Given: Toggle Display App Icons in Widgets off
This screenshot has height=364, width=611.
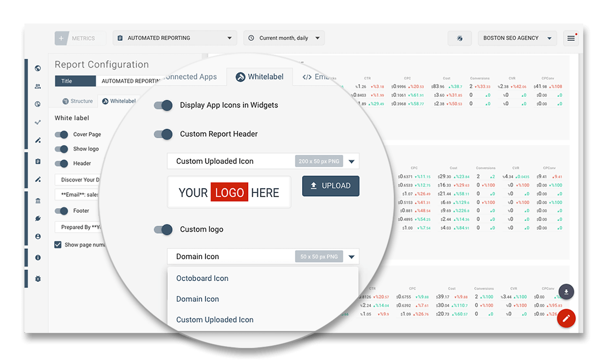Looking at the screenshot, I should point(163,105).
